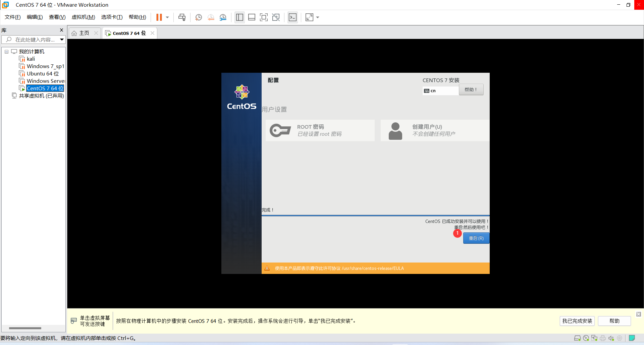The image size is (644, 345).
Task: Open the power options dropdown beside pause
Action: click(x=167, y=17)
